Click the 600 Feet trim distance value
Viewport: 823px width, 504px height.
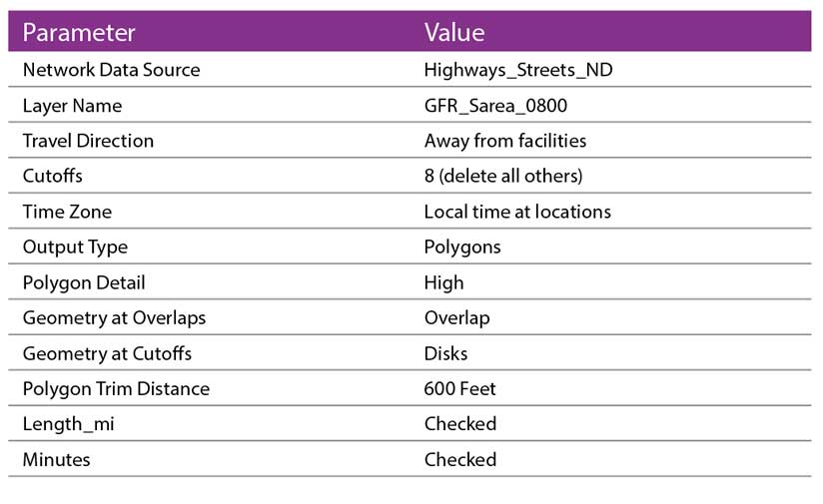[x=459, y=388]
